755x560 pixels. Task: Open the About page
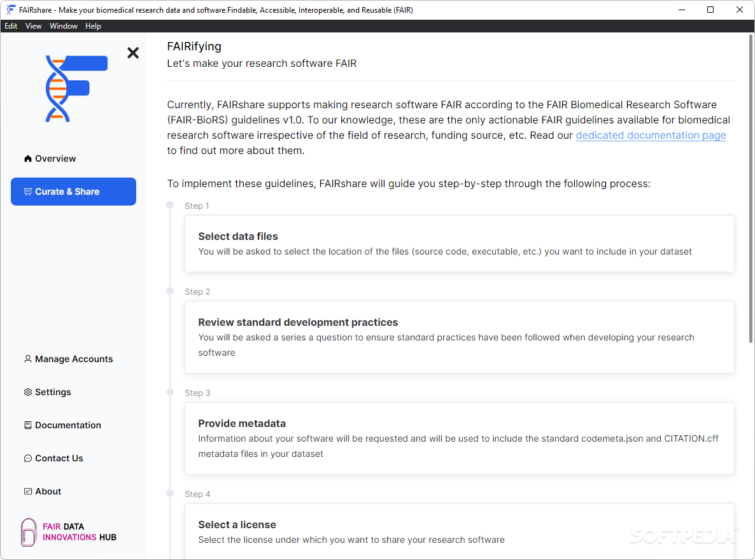click(73, 491)
